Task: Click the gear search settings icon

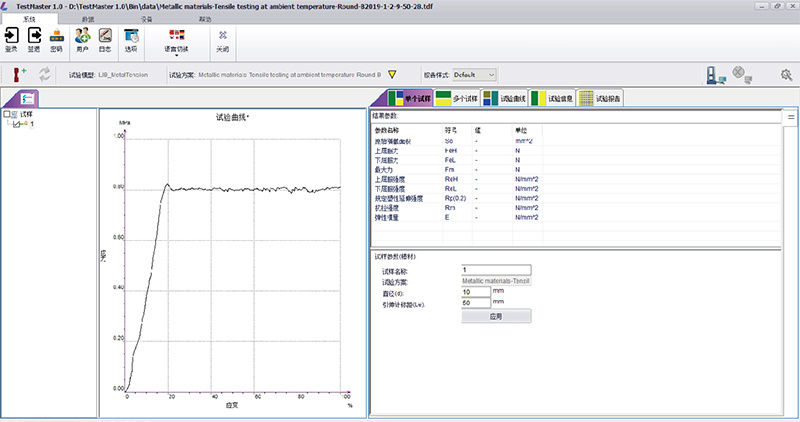Action: 786,74
